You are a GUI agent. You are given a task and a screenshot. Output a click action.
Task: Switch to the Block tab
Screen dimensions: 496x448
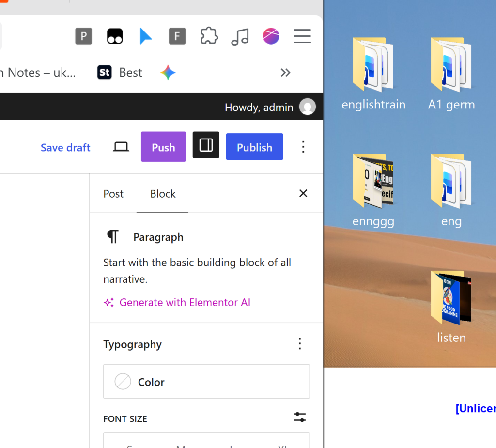pos(163,193)
